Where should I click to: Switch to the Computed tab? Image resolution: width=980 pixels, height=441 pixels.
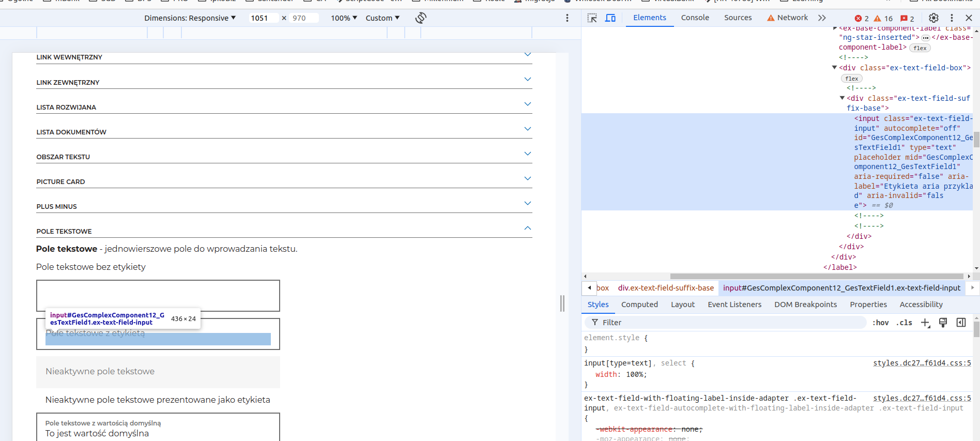pyautogui.click(x=639, y=305)
